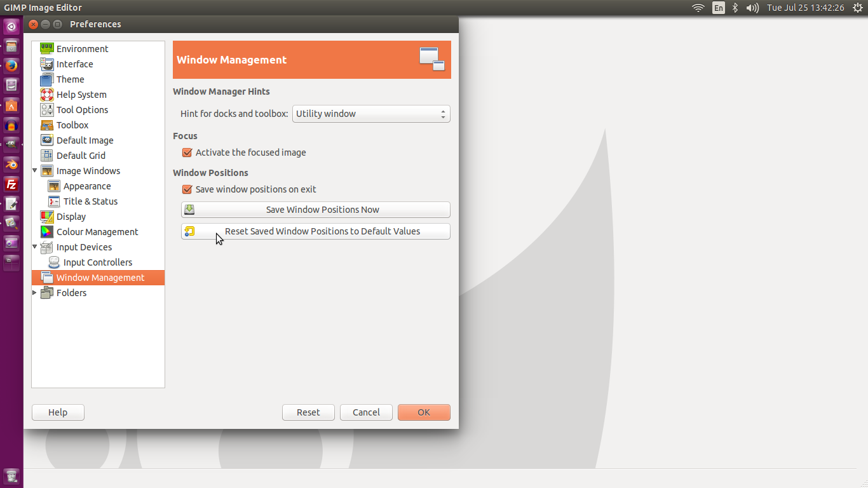
Task: Click Reset Saved Window Positions to Default Values
Action: coord(316,231)
